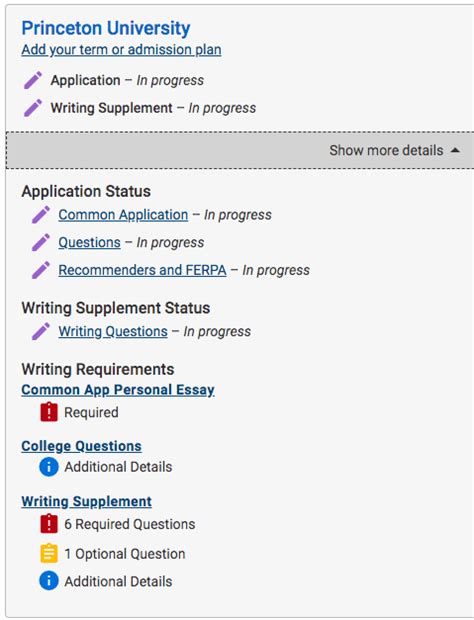This screenshot has width=474, height=620.
Task: Click the triangle arrow beside Show more details
Action: [455, 150]
